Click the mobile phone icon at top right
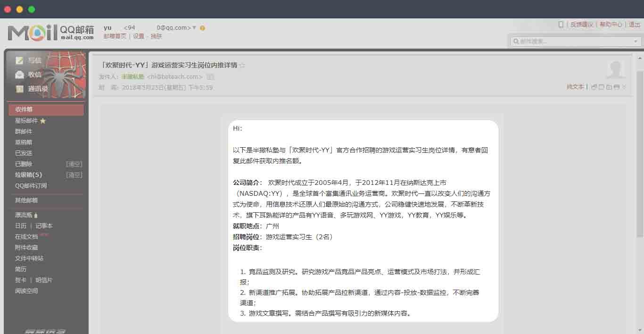644x334 pixels. (561, 25)
